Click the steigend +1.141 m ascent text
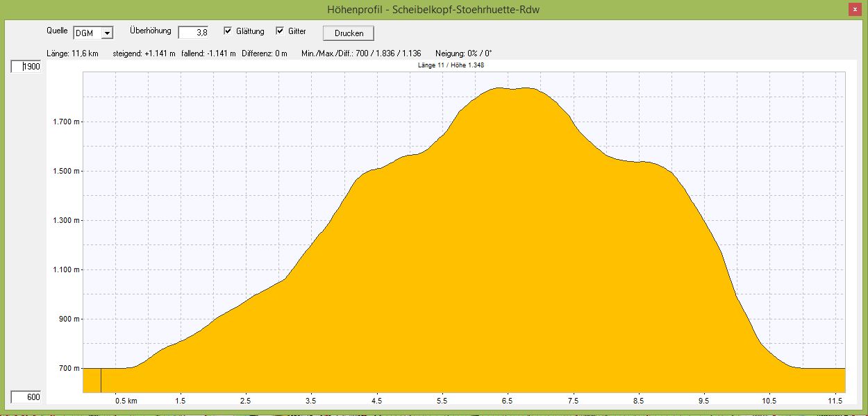Image resolution: width=868 pixels, height=416 pixels. 144,53
